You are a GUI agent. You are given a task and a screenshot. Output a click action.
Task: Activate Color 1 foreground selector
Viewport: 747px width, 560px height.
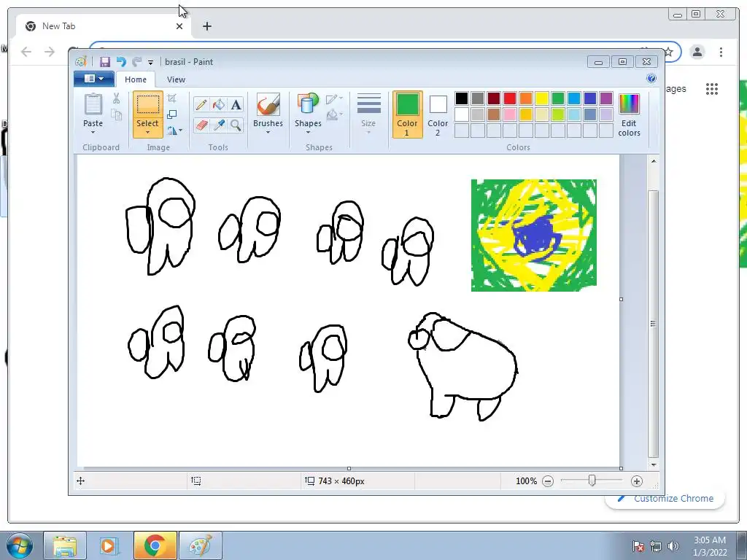407,114
